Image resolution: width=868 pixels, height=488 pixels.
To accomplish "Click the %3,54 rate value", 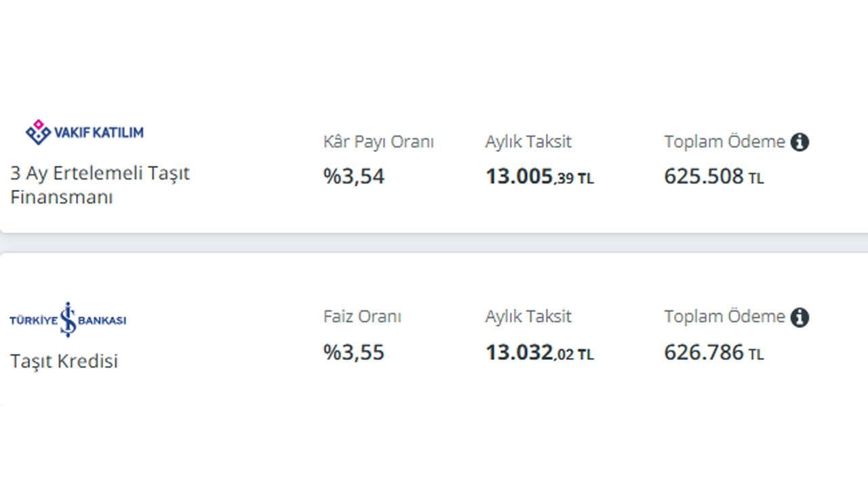I will 354,177.
